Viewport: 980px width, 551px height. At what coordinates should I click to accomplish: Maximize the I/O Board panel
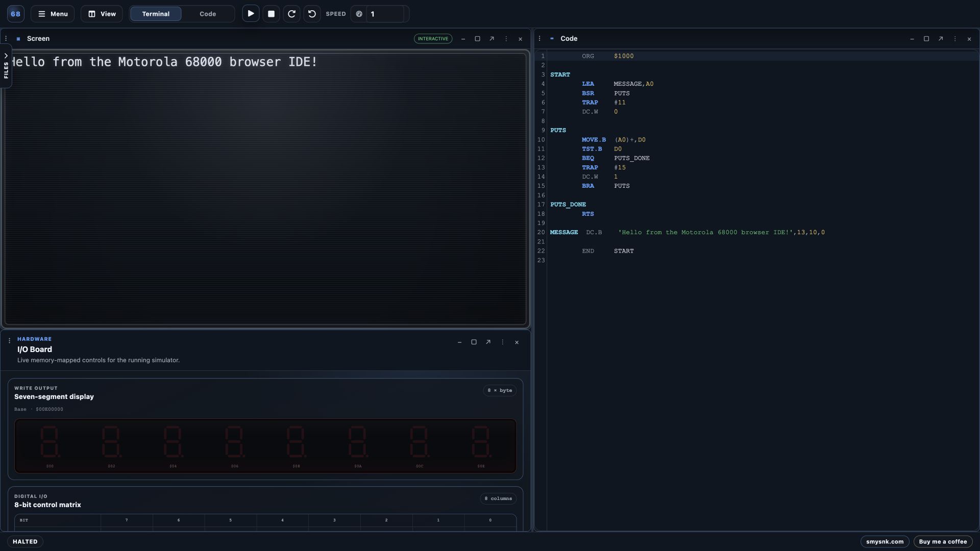(474, 342)
